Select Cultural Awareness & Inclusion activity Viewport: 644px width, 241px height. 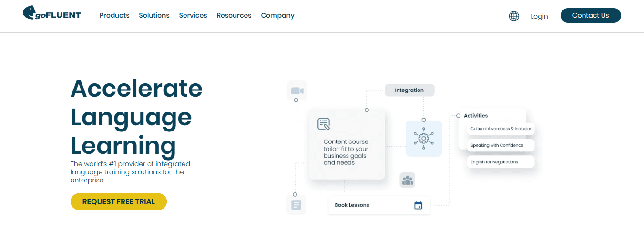(501, 129)
